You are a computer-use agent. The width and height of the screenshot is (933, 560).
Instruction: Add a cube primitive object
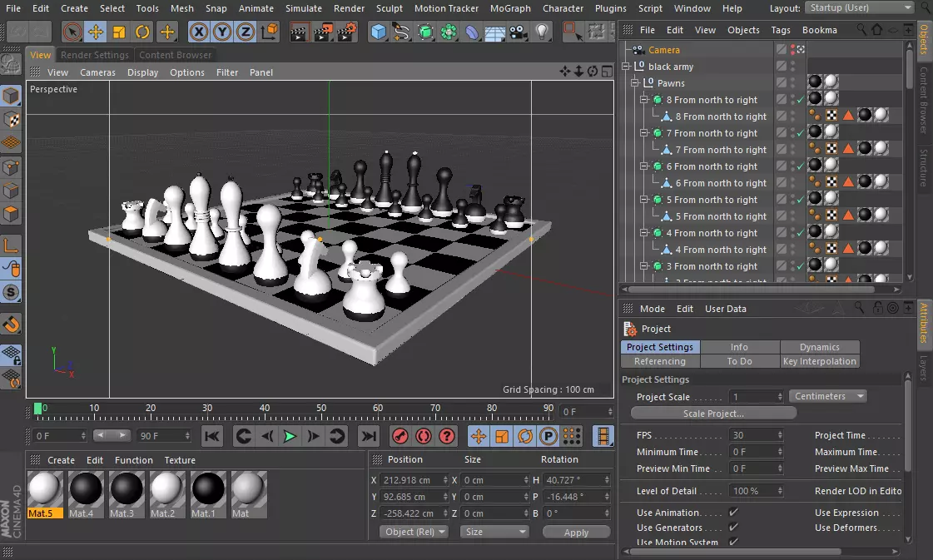click(379, 32)
